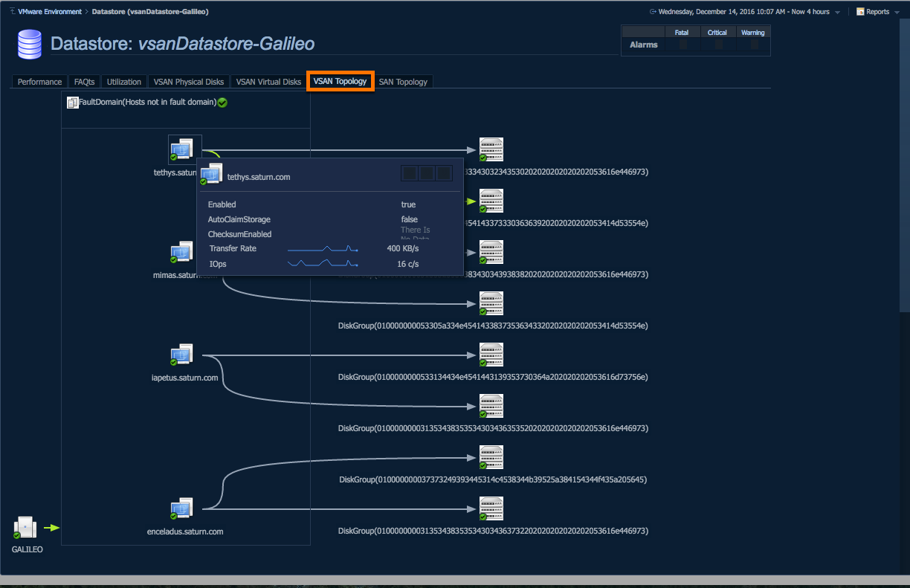
Task: Click the Enabled property row label
Action: point(222,204)
